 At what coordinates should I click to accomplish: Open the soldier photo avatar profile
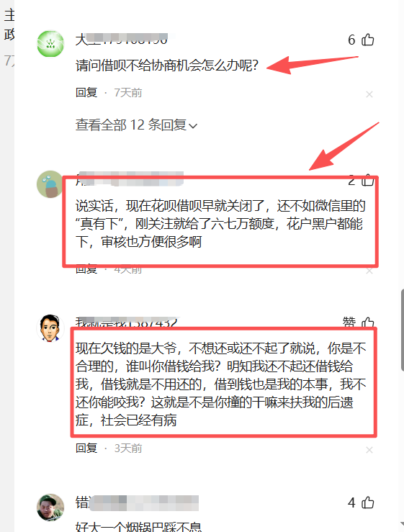50,508
